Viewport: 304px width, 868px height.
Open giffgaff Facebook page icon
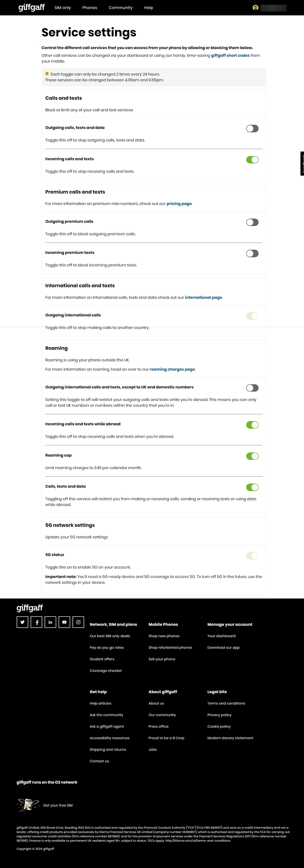[36, 622]
